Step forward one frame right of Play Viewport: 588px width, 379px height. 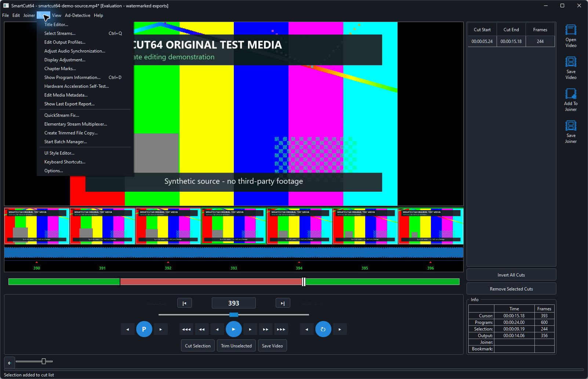[250, 329]
